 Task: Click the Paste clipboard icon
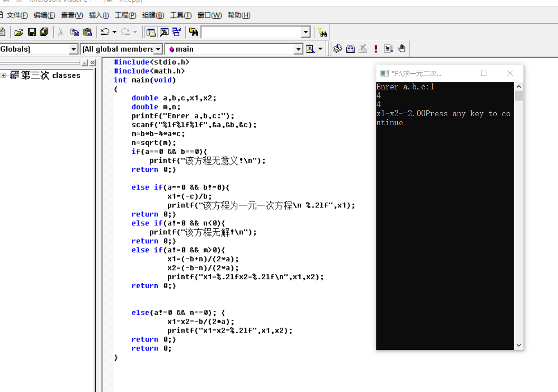click(x=88, y=32)
